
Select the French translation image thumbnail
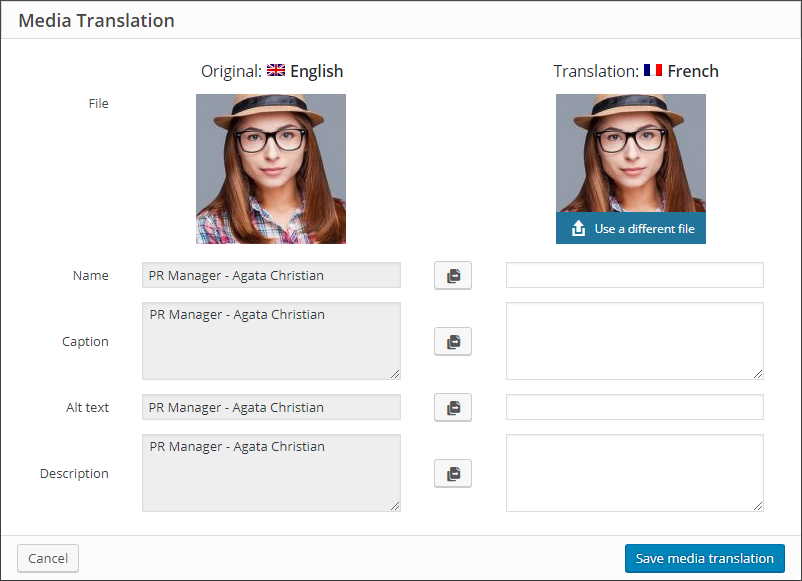(631, 153)
